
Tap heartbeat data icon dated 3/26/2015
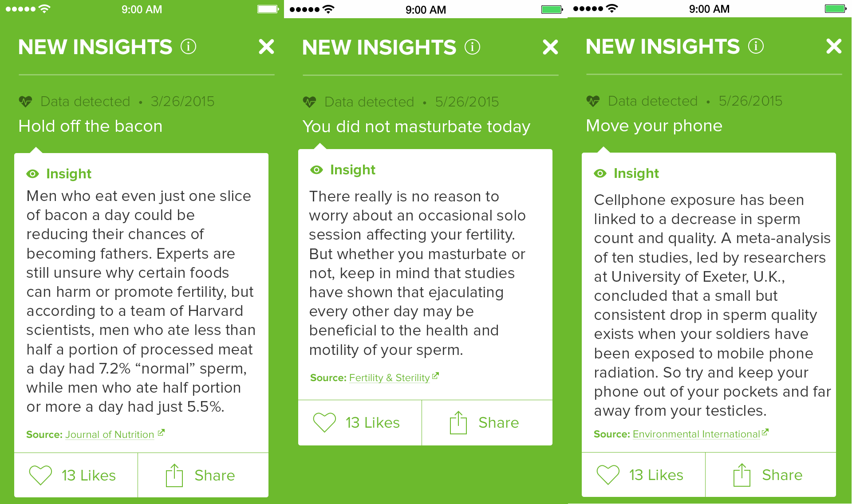(26, 102)
